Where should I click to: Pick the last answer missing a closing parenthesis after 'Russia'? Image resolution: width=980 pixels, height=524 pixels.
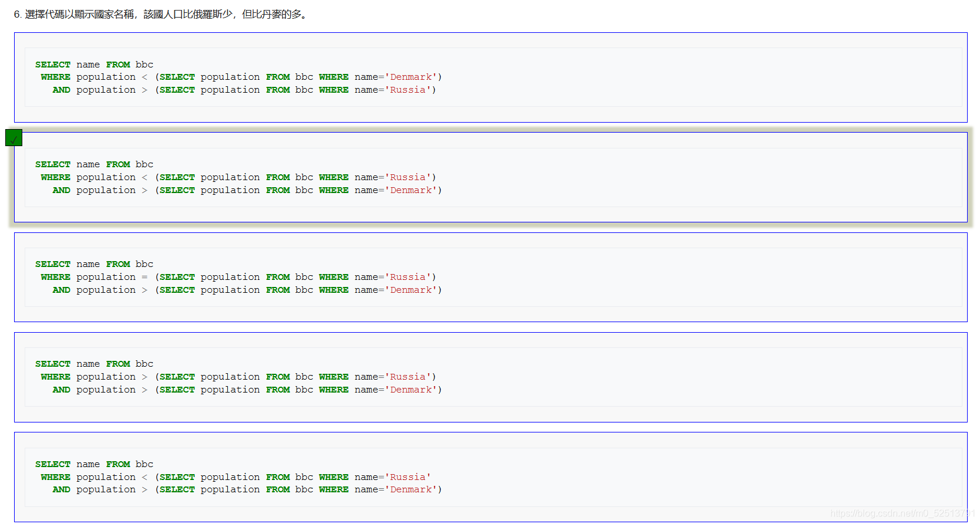pyautogui.click(x=490, y=477)
